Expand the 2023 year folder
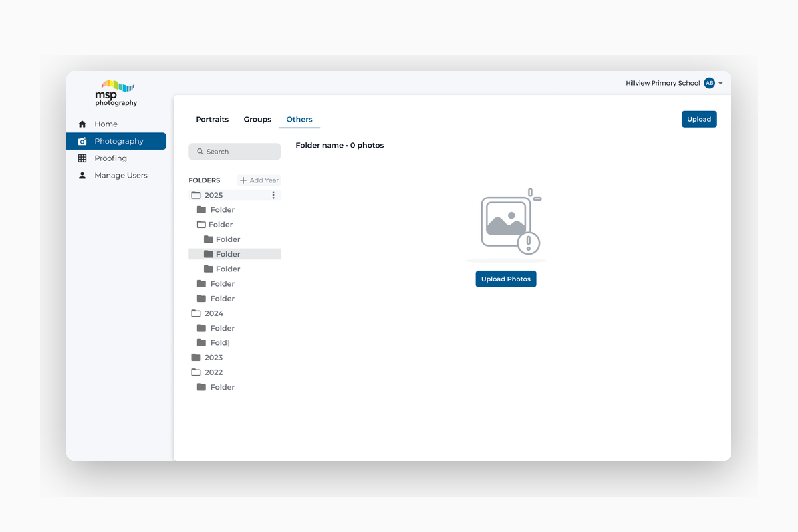 [196, 358]
